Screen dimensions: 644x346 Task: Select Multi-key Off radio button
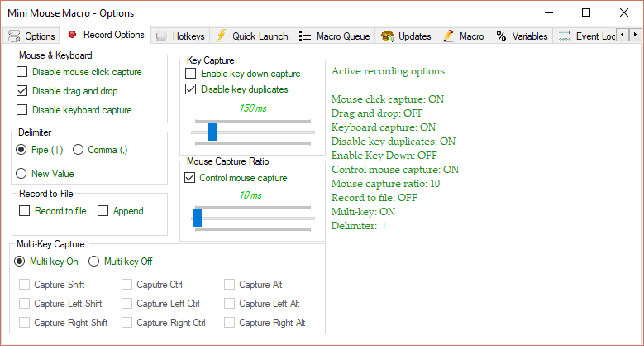click(x=93, y=262)
